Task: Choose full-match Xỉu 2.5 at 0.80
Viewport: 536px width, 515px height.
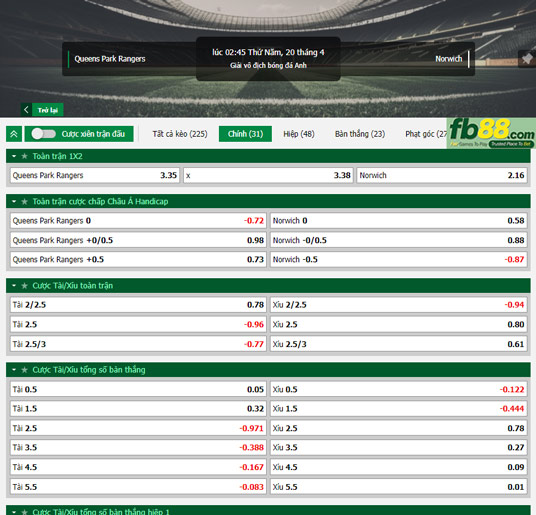Action: pos(398,324)
